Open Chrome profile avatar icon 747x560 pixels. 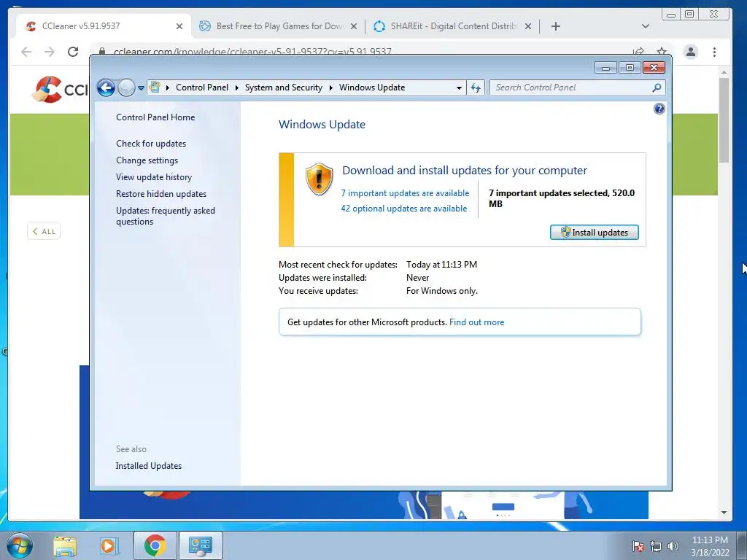(691, 52)
